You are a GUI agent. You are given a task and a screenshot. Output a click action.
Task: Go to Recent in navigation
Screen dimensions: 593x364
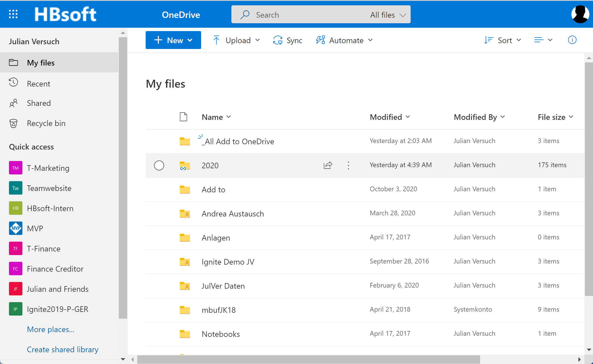[38, 84]
